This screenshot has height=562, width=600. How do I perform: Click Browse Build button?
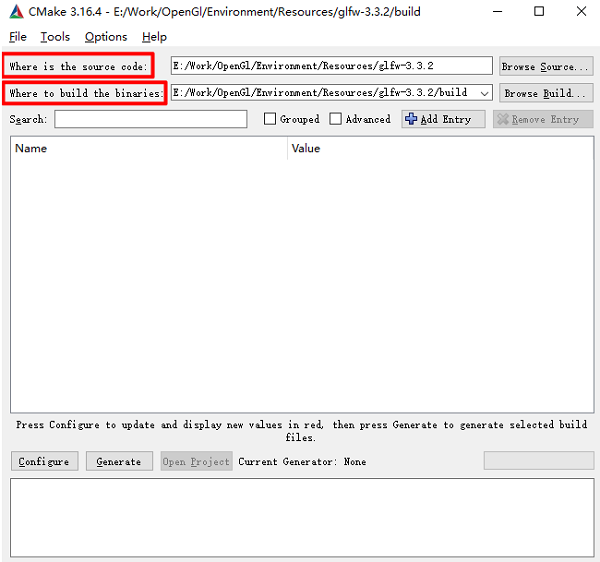pyautogui.click(x=546, y=93)
